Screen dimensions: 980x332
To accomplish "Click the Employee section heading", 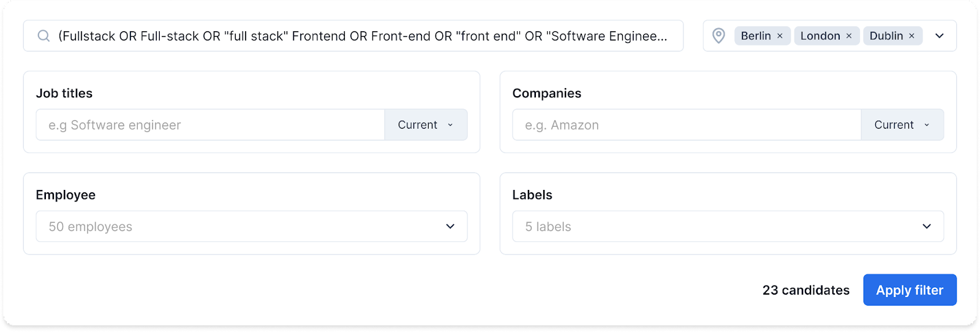I will coord(66,195).
